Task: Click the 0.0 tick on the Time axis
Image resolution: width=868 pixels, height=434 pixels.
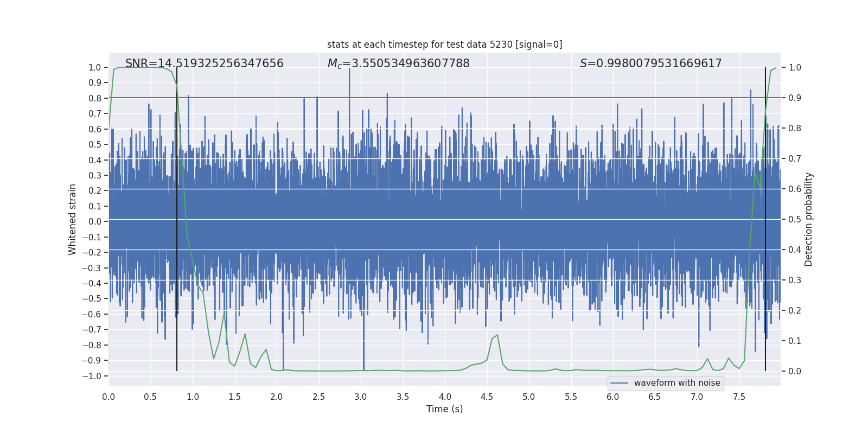Action: (108, 397)
